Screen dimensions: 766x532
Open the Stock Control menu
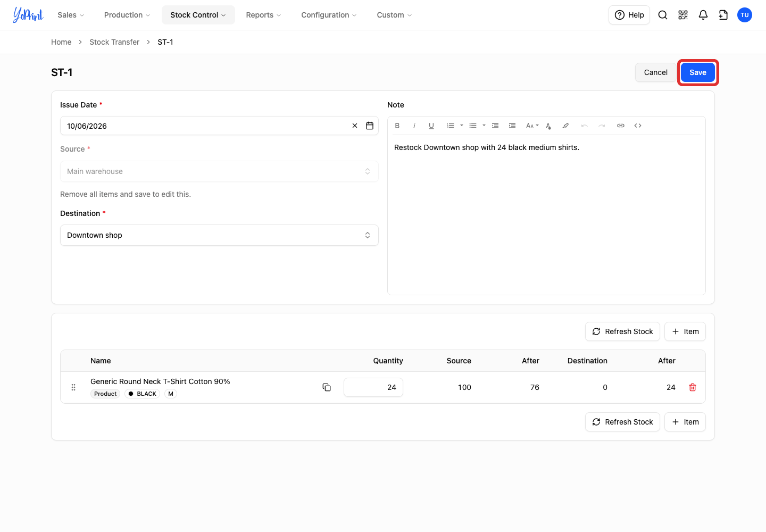click(x=198, y=15)
